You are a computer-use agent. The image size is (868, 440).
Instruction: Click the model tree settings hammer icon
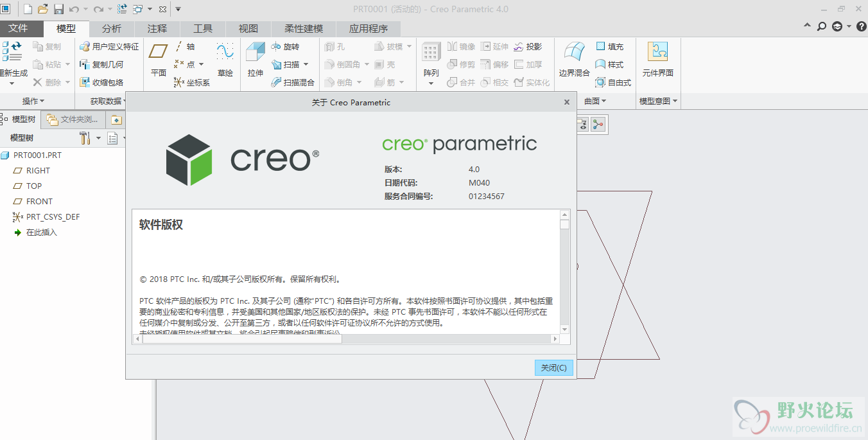point(85,138)
